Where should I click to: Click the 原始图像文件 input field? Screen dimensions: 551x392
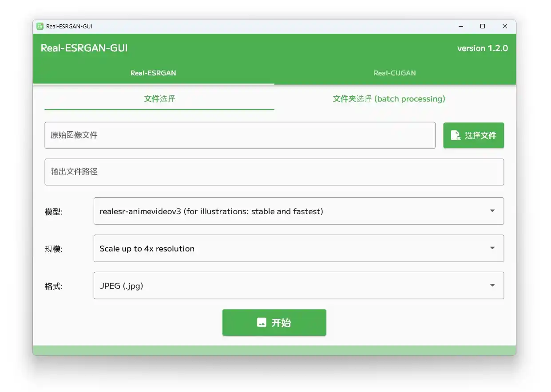click(x=240, y=135)
